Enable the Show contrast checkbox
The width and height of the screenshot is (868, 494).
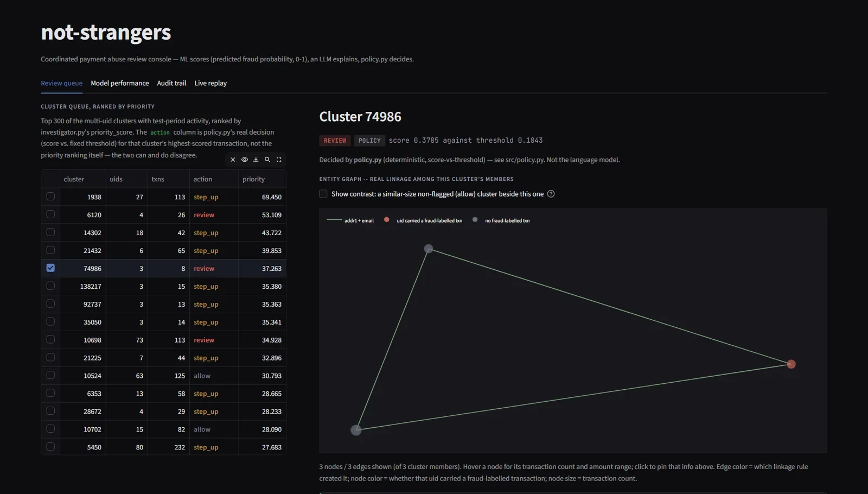tap(323, 194)
